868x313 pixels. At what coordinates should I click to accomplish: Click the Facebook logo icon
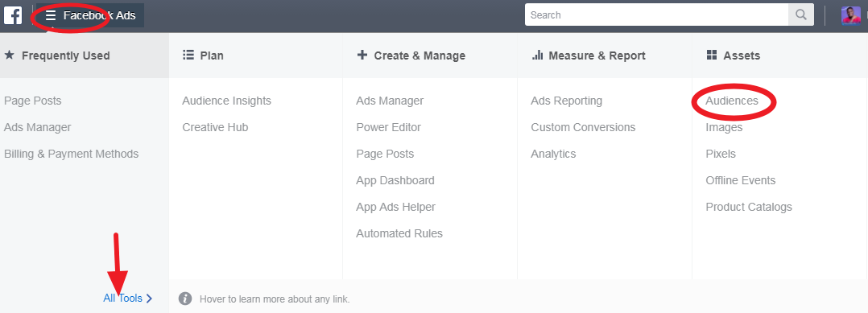pyautogui.click(x=13, y=15)
